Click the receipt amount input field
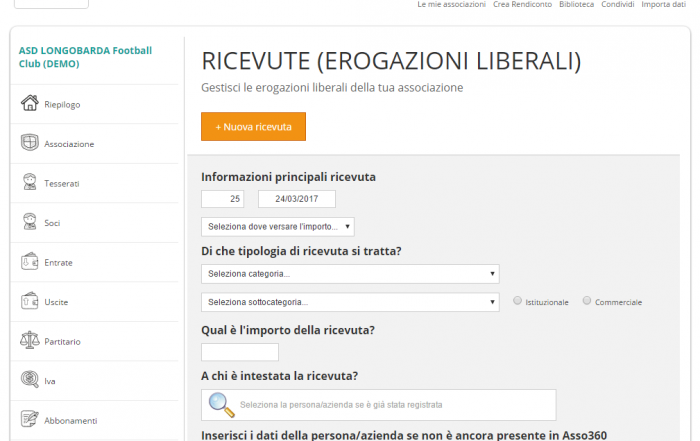The image size is (700, 441). pyautogui.click(x=240, y=352)
